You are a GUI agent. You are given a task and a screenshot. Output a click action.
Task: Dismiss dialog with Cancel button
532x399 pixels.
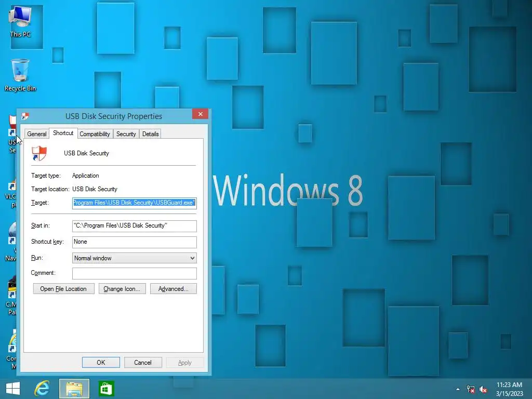tap(143, 362)
